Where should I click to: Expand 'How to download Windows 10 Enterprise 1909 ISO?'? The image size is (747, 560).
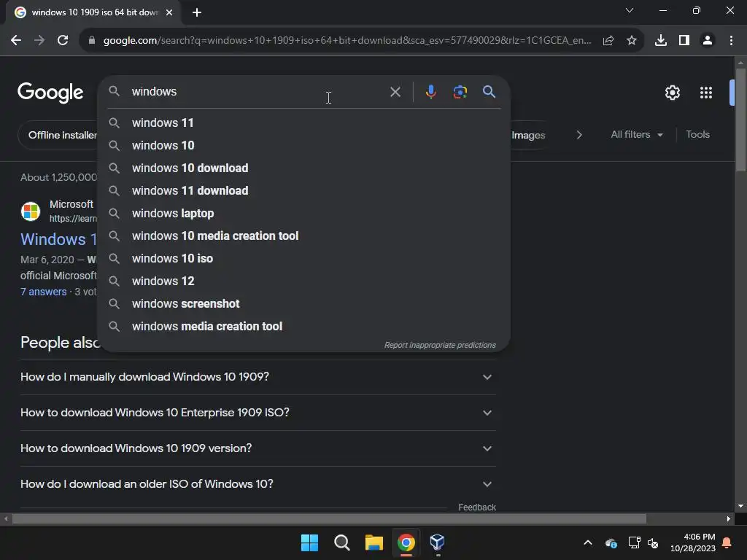[x=258, y=413]
